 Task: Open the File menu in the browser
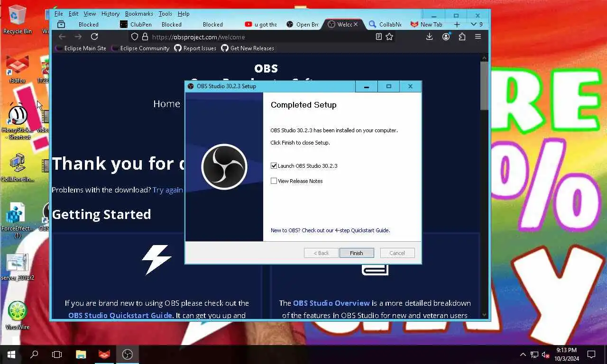58,14
